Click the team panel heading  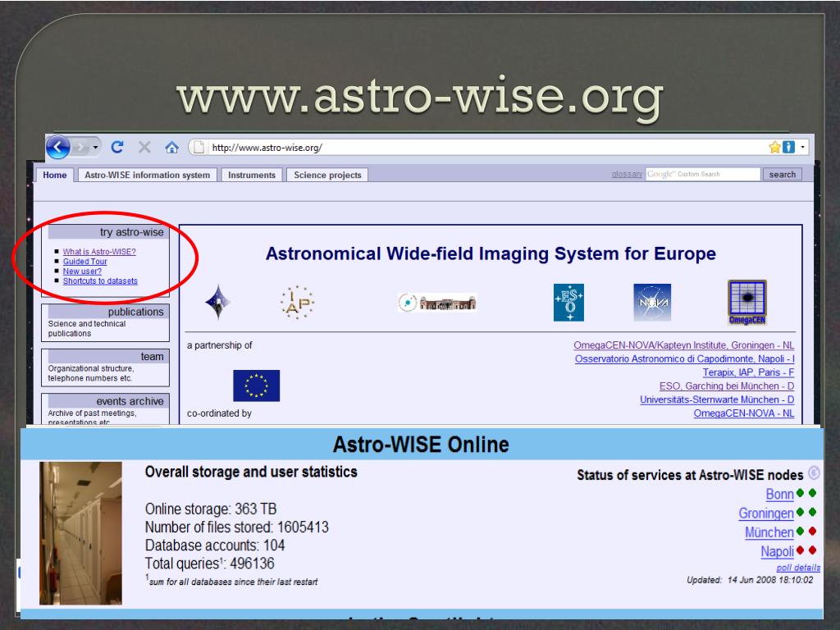pos(107,356)
